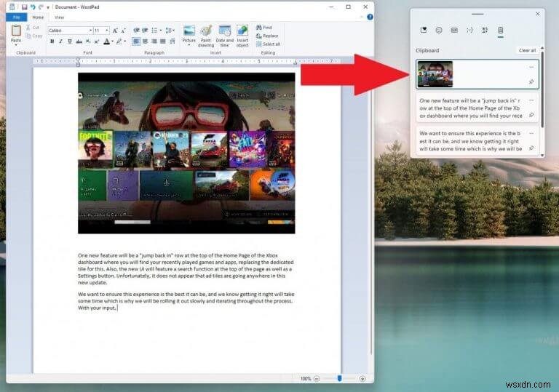Viewport: 559px width, 392px height.
Task: Click Clear all in clipboard panel
Action: [x=527, y=50]
